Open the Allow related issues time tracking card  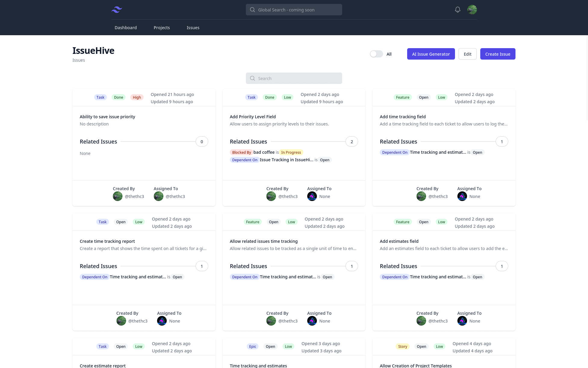click(263, 241)
